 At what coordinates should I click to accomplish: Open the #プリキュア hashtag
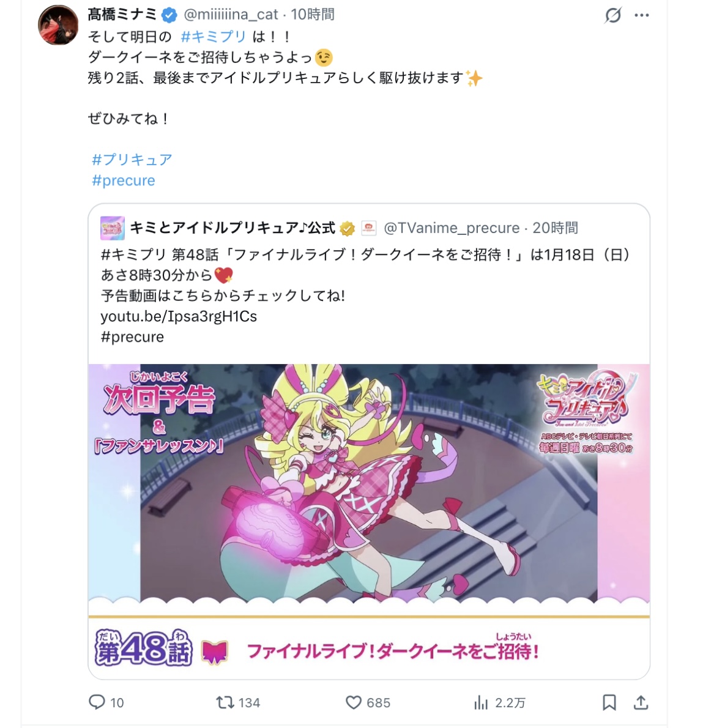tap(132, 160)
